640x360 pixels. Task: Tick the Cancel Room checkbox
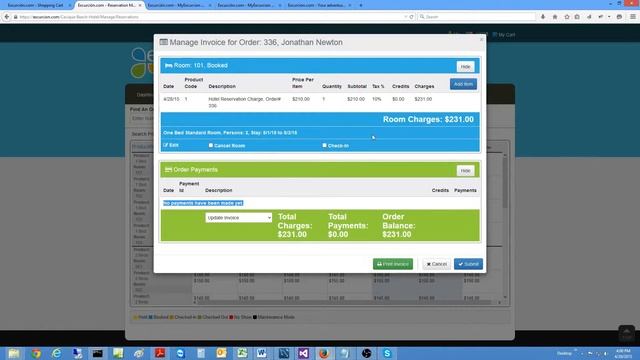coord(211,145)
